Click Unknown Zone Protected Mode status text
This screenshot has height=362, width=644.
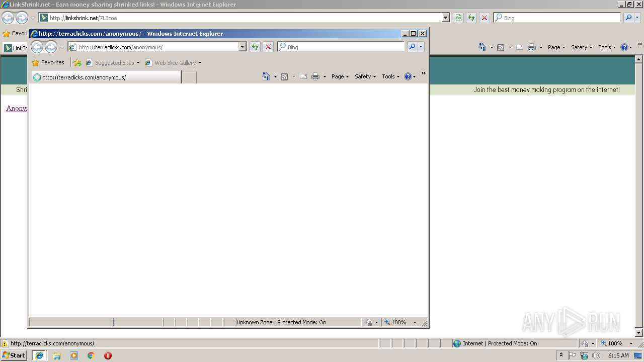point(281,322)
